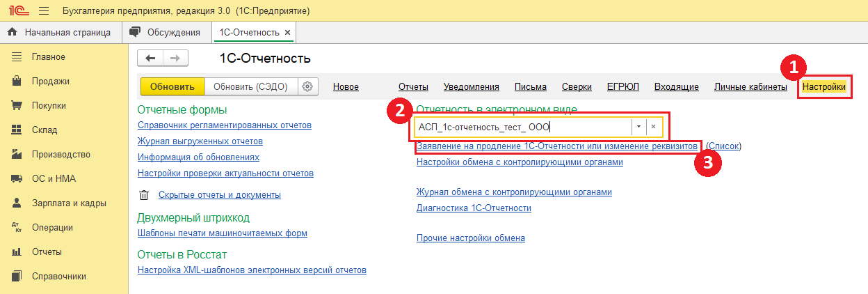Open the Личные кабинеты section
The image size is (868, 294).
(750, 86)
